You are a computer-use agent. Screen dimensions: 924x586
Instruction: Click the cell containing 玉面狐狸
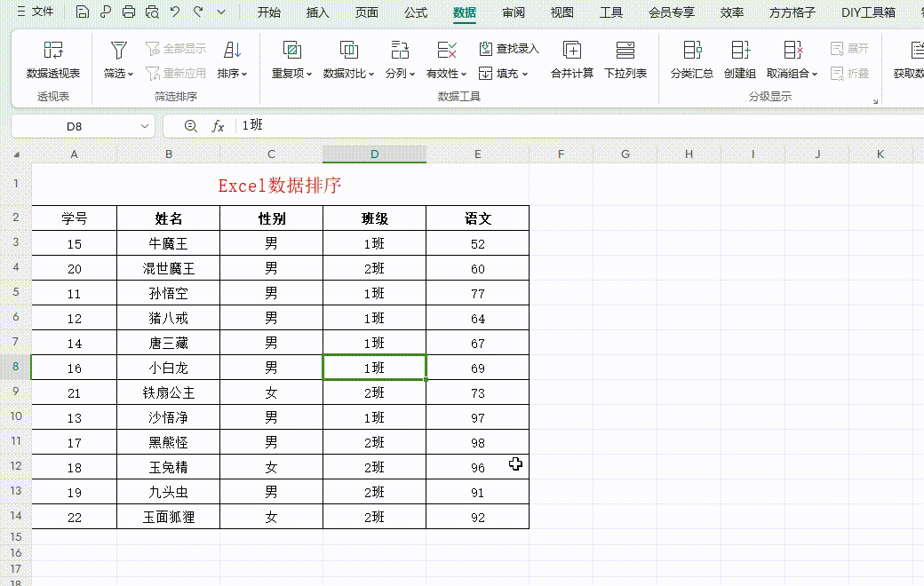click(x=169, y=517)
